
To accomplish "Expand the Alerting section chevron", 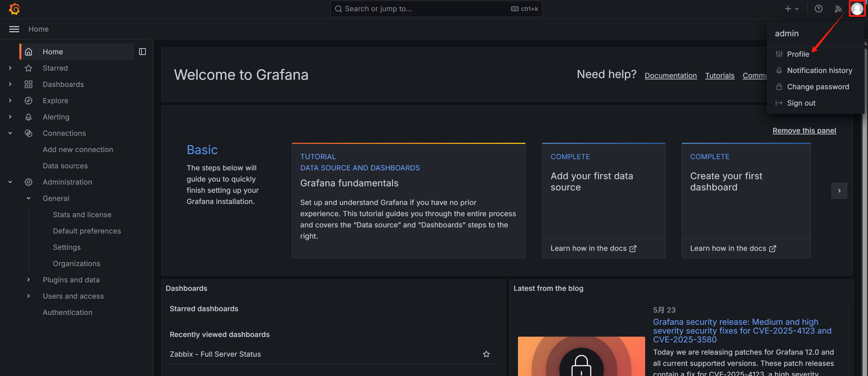I will click(x=10, y=117).
